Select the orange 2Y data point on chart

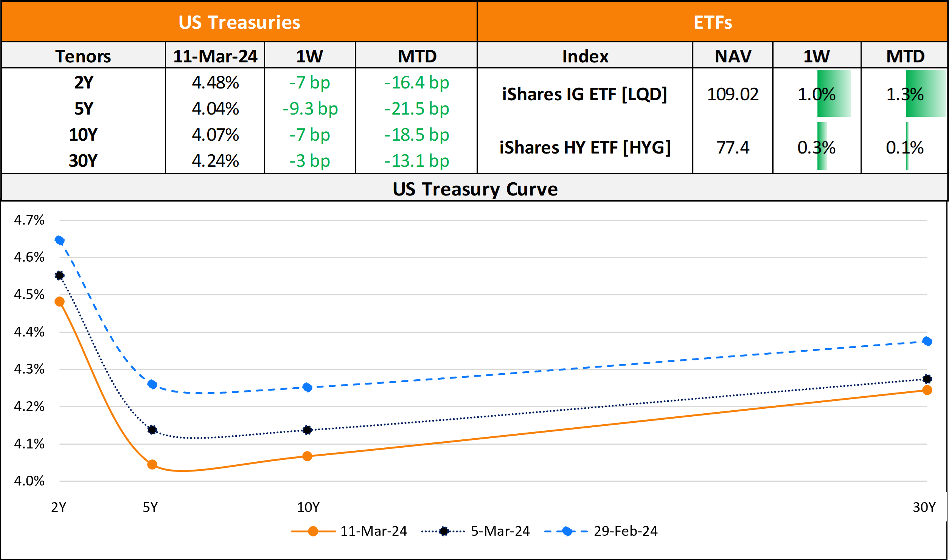pyautogui.click(x=59, y=301)
